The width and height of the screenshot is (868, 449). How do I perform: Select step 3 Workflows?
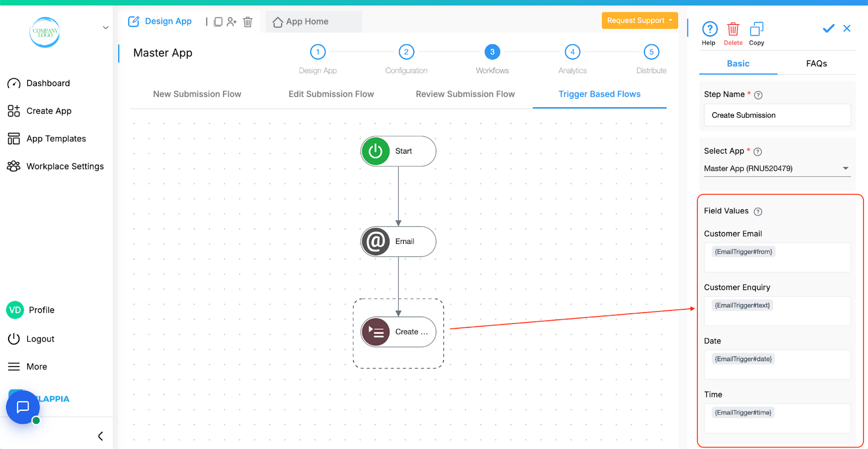point(493,52)
